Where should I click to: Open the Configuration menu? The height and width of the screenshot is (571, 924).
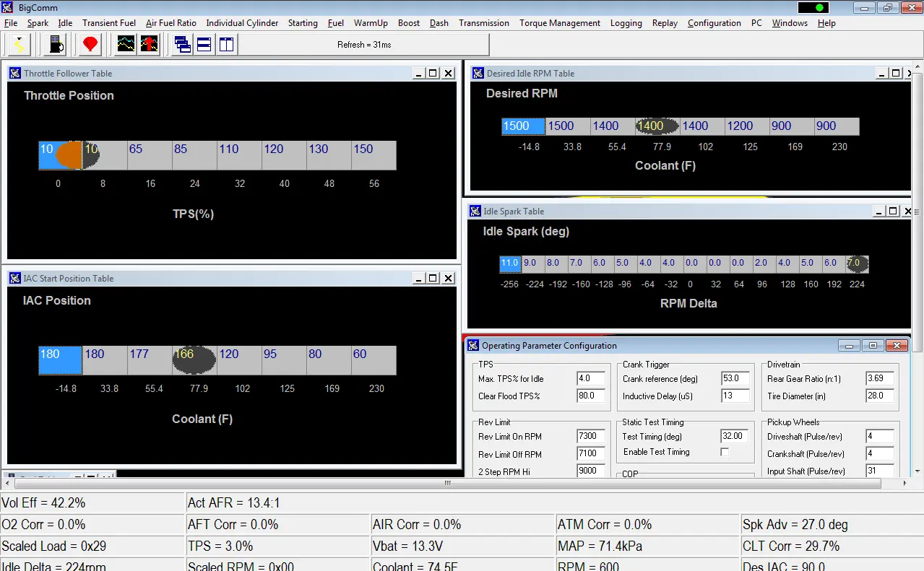(x=714, y=23)
